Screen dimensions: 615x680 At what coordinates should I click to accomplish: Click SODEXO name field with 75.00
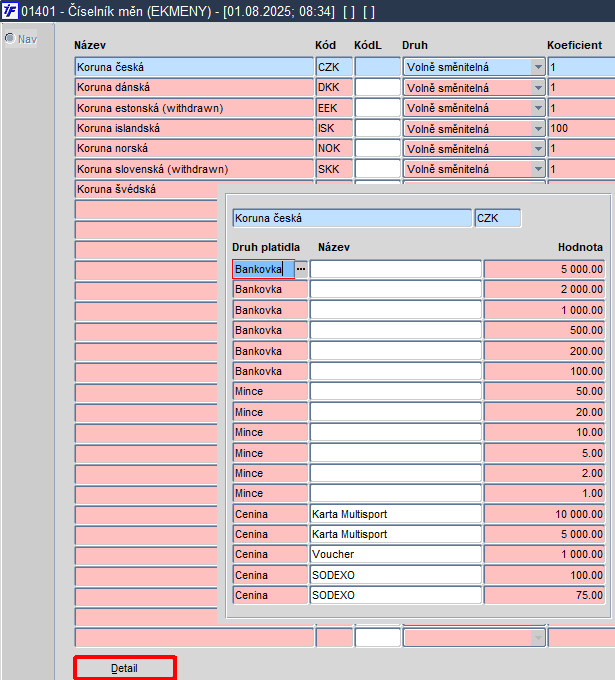pyautogui.click(x=396, y=595)
